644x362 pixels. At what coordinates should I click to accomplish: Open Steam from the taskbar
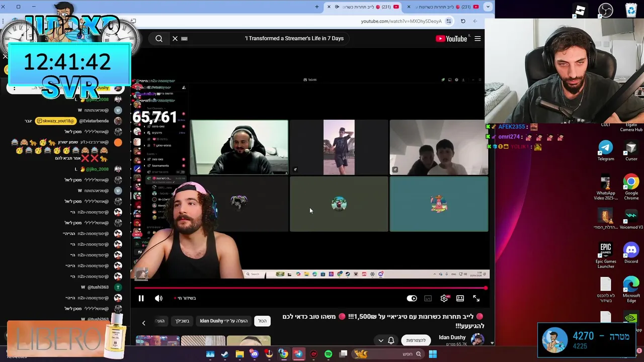tap(224, 354)
